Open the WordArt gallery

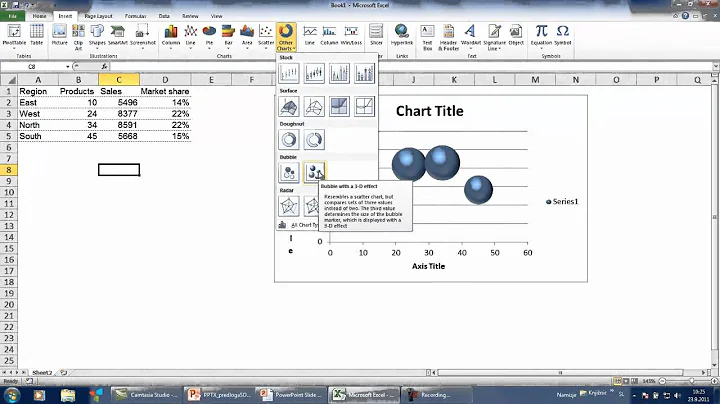[470, 37]
